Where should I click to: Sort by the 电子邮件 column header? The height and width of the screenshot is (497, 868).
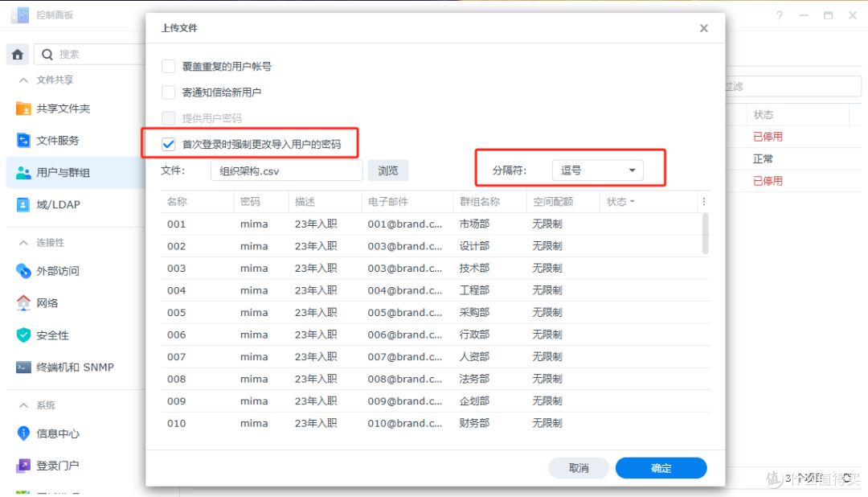[388, 202]
